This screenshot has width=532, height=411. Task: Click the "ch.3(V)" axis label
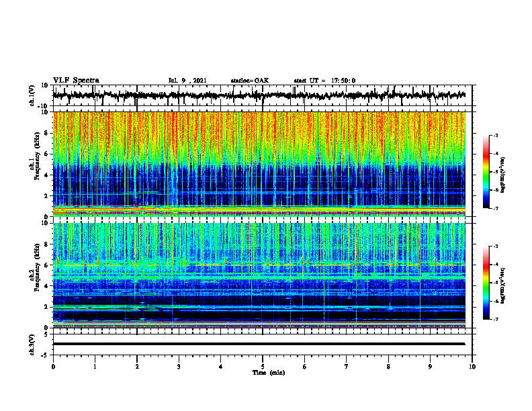point(32,345)
